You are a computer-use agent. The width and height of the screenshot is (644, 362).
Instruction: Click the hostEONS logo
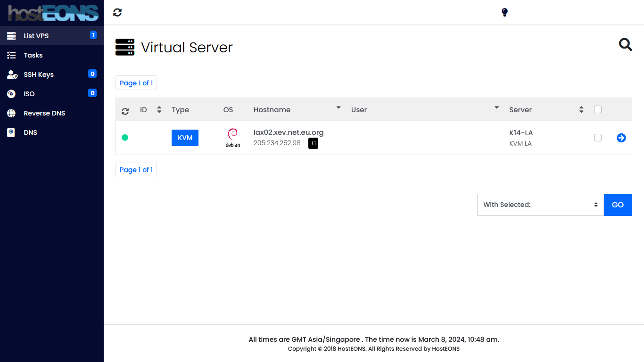click(x=52, y=13)
